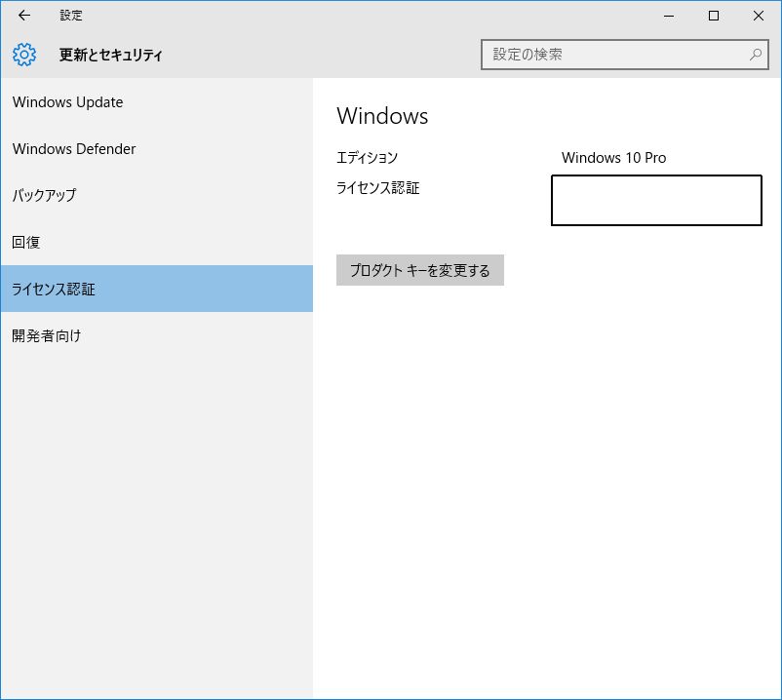Open the Windows Update section
The width and height of the screenshot is (782, 700).
(x=68, y=102)
